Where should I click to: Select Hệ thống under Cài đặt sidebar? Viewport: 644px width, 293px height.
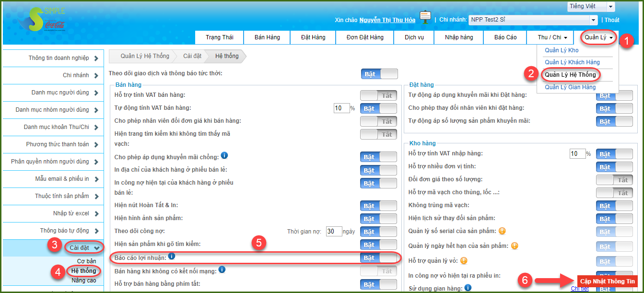coord(83,271)
